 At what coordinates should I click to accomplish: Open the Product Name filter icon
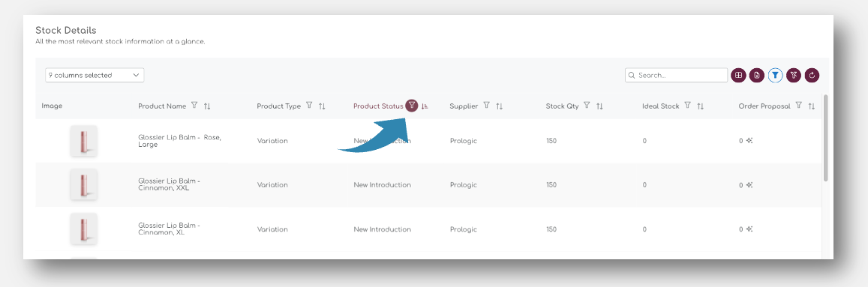194,106
